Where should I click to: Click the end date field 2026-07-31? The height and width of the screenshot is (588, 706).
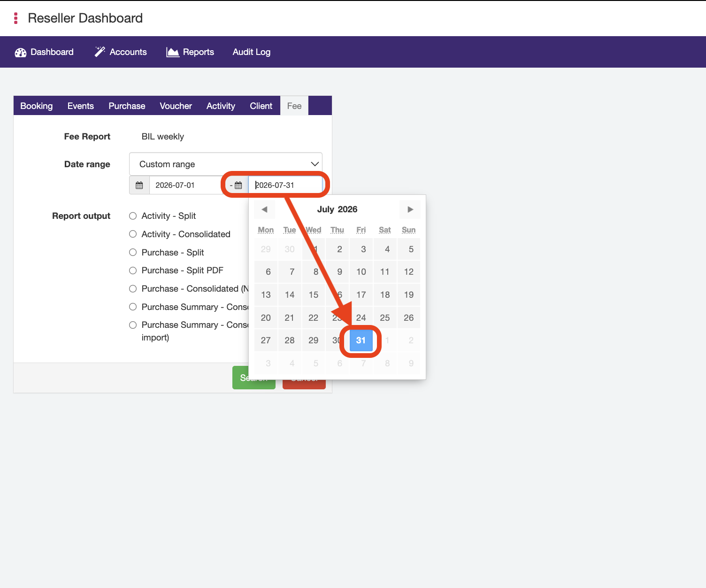coord(285,185)
